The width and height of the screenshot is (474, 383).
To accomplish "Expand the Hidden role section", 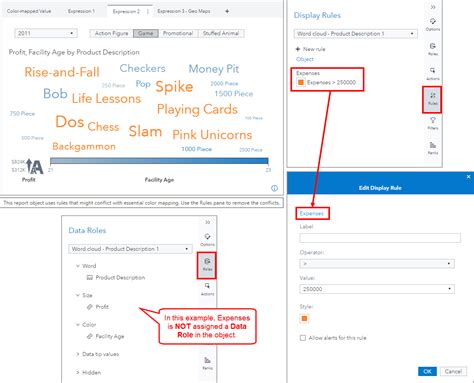I will tap(78, 373).
